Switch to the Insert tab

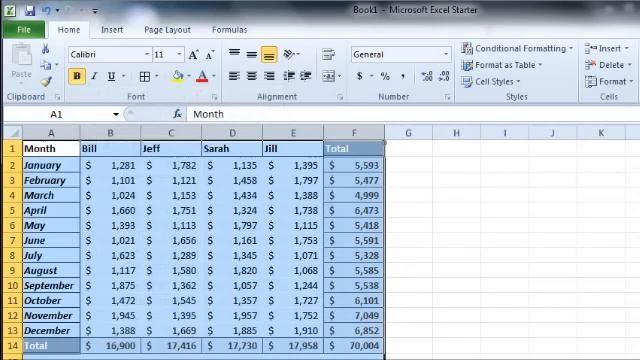click(x=112, y=30)
